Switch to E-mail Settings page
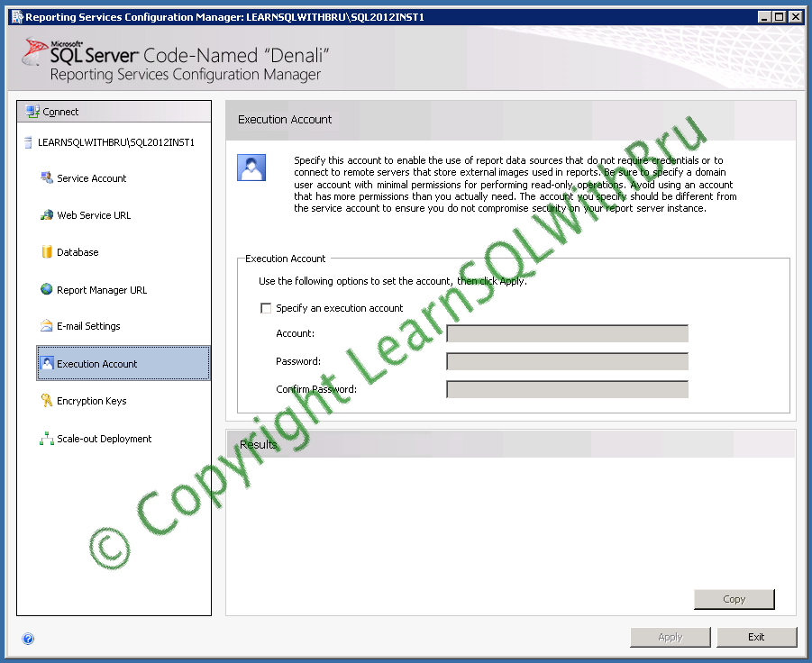Image resolution: width=812 pixels, height=663 pixels. [x=88, y=326]
